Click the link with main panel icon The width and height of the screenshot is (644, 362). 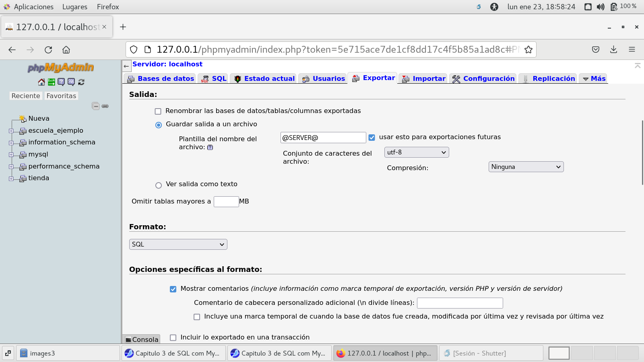click(105, 106)
